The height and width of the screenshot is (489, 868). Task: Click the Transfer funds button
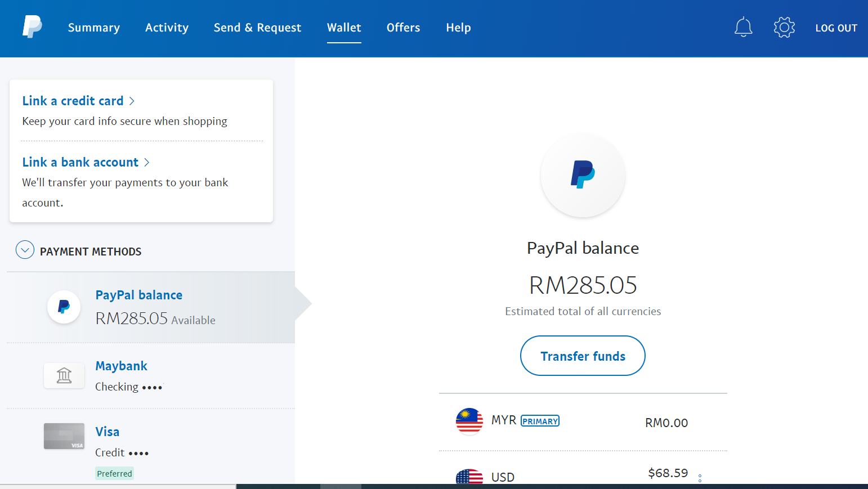[x=583, y=356]
